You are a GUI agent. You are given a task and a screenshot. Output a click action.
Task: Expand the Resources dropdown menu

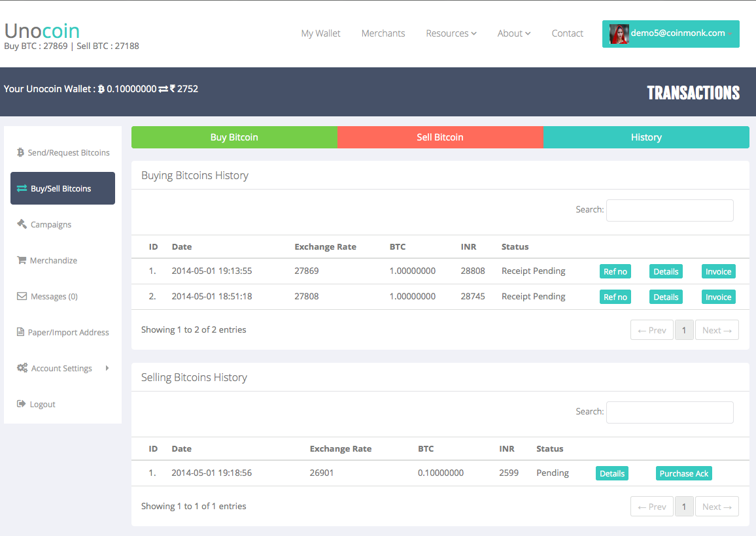[451, 33]
